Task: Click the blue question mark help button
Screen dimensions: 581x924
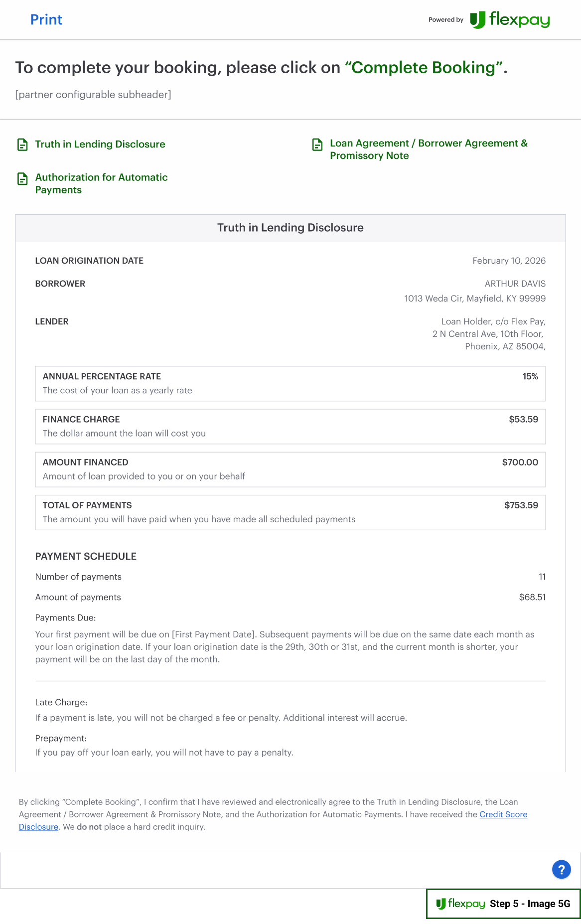Action: pos(561,870)
